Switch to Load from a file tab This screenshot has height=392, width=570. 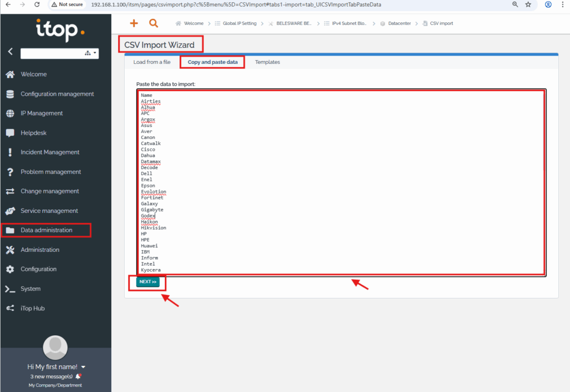click(x=152, y=62)
